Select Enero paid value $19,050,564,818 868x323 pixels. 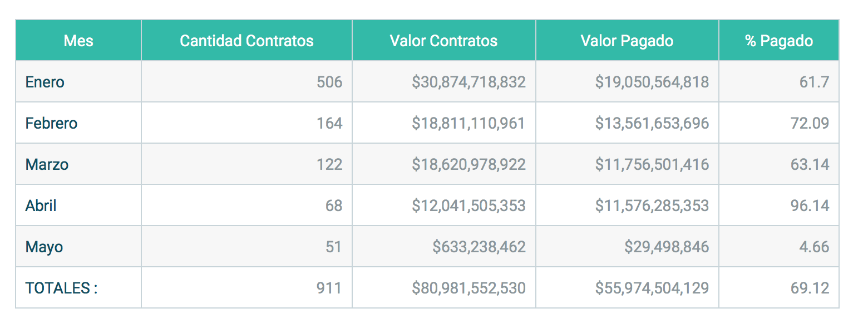(x=652, y=82)
